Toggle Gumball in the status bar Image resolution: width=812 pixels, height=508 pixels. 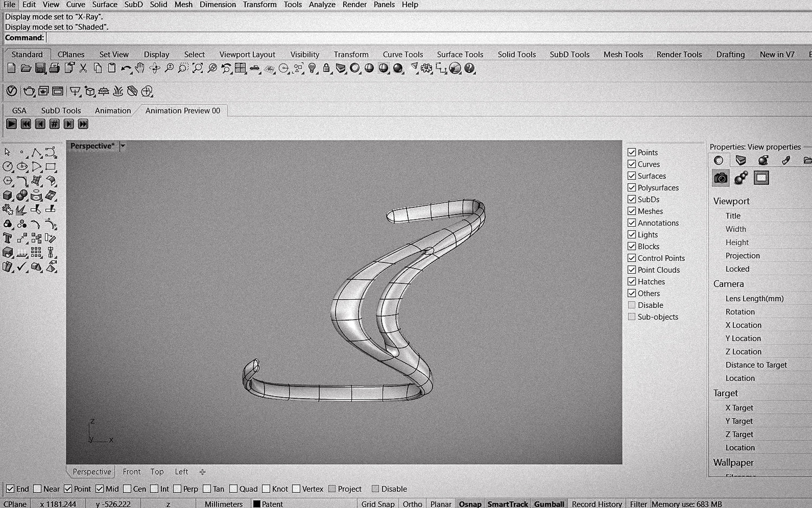[x=549, y=504]
